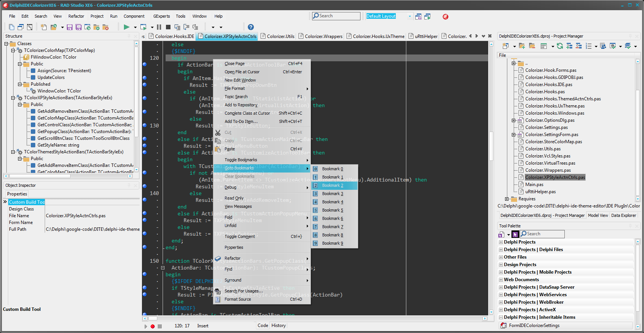Click the Toggle Form/Unit icon

coord(30,27)
